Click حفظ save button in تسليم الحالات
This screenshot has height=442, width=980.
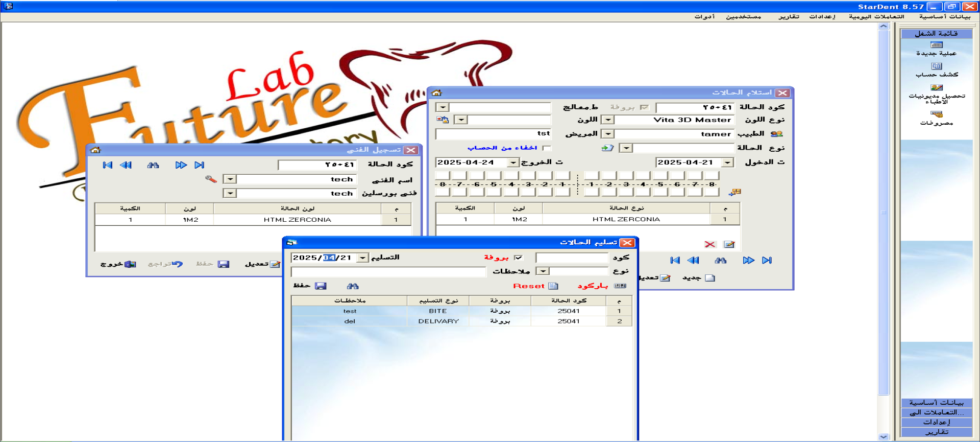click(x=309, y=286)
